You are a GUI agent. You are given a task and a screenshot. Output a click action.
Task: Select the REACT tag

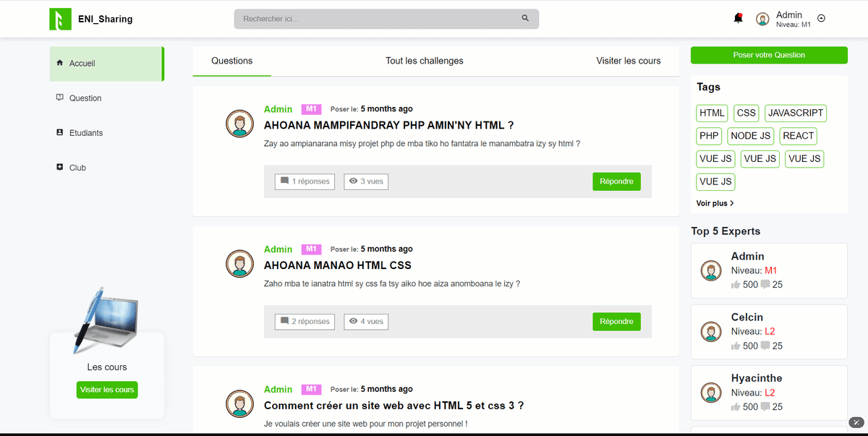[x=799, y=136]
